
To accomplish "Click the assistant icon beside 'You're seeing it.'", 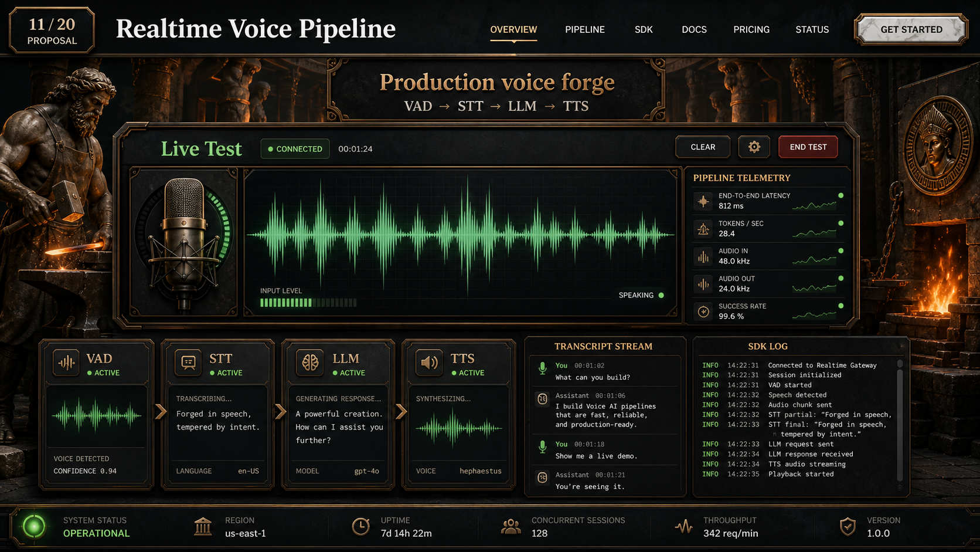I will coord(542,478).
